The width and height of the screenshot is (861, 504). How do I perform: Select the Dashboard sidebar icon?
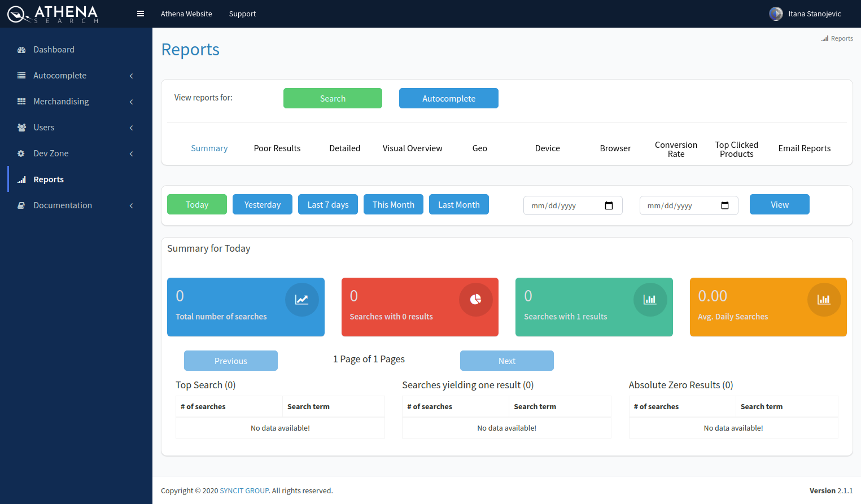point(21,50)
